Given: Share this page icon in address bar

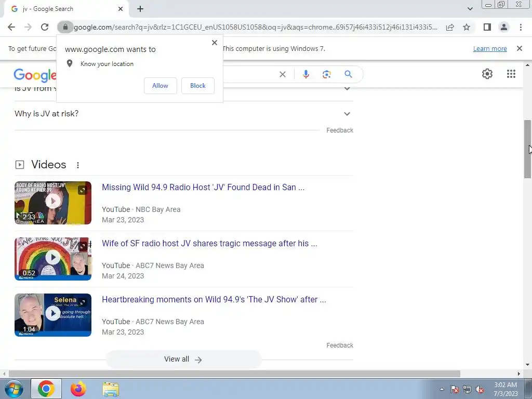Looking at the screenshot, I should pyautogui.click(x=450, y=27).
